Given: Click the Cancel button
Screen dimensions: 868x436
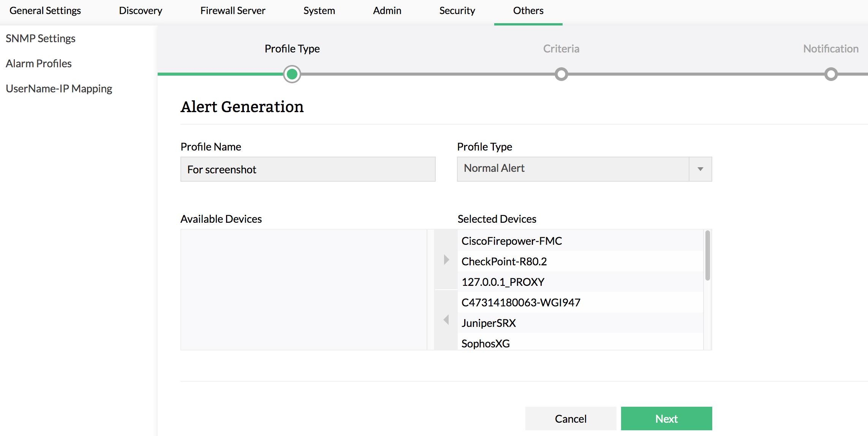Looking at the screenshot, I should point(571,419).
